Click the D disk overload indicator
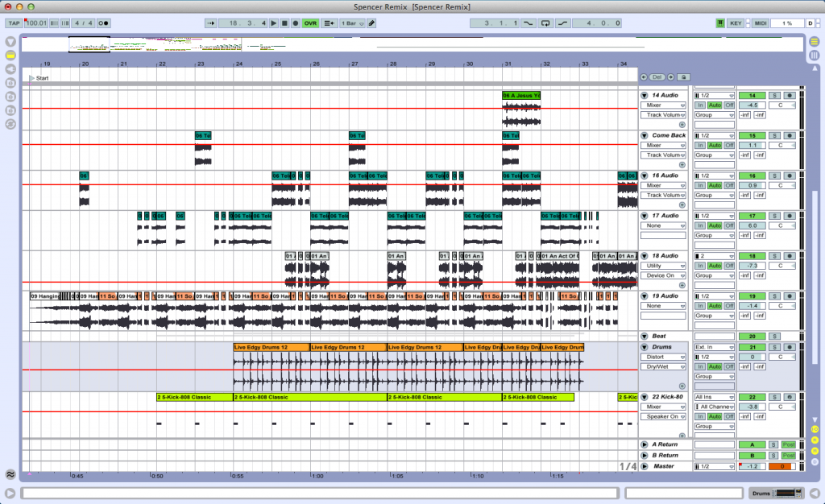 point(810,23)
